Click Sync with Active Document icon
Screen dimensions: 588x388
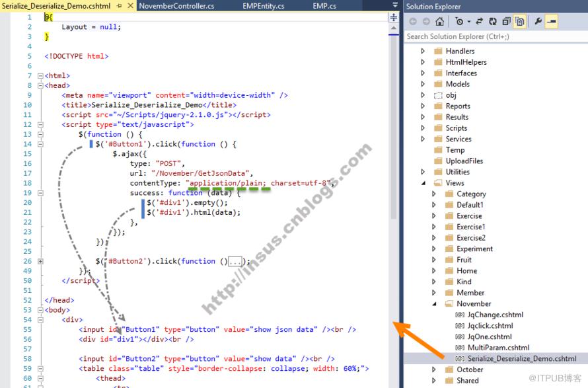(x=479, y=21)
